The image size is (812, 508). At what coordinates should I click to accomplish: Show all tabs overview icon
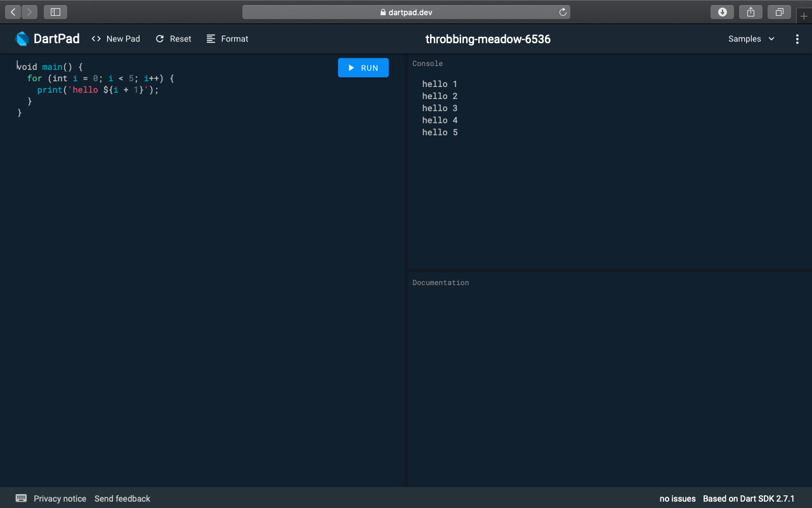click(x=779, y=12)
